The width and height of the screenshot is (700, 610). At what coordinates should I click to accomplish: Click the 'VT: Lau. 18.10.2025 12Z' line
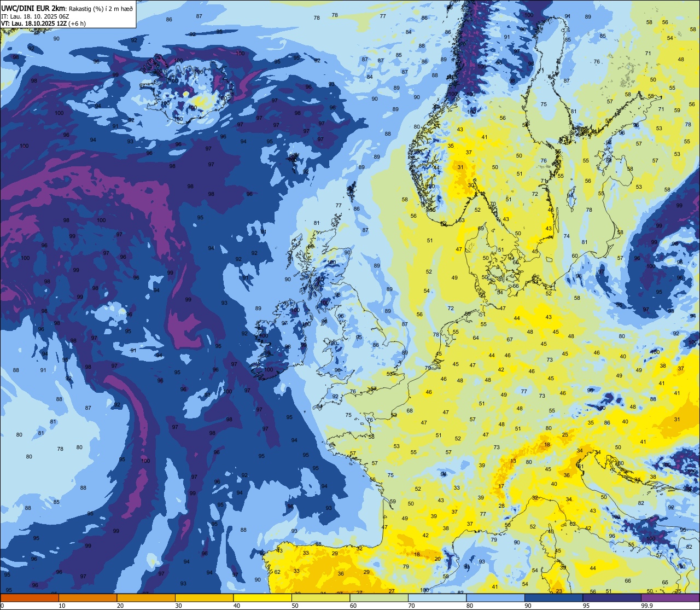point(33,24)
